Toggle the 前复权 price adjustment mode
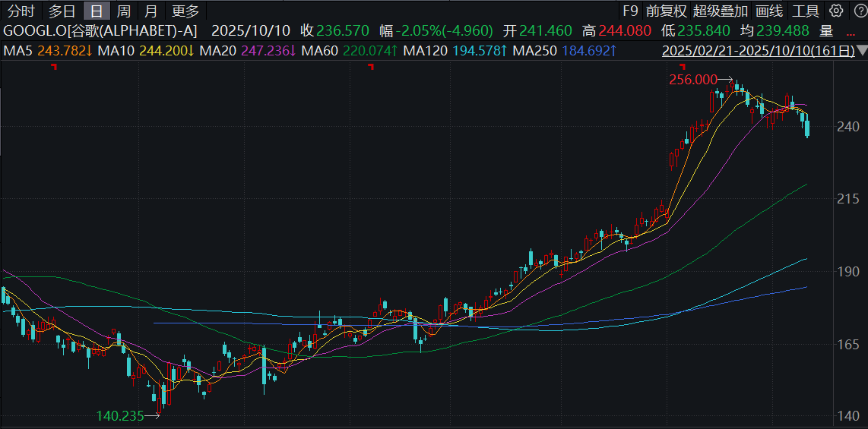868x429 pixels. pos(667,11)
